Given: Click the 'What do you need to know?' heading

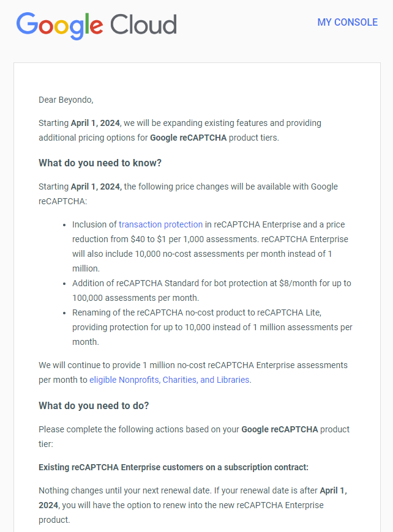Looking at the screenshot, I should pos(100,163).
